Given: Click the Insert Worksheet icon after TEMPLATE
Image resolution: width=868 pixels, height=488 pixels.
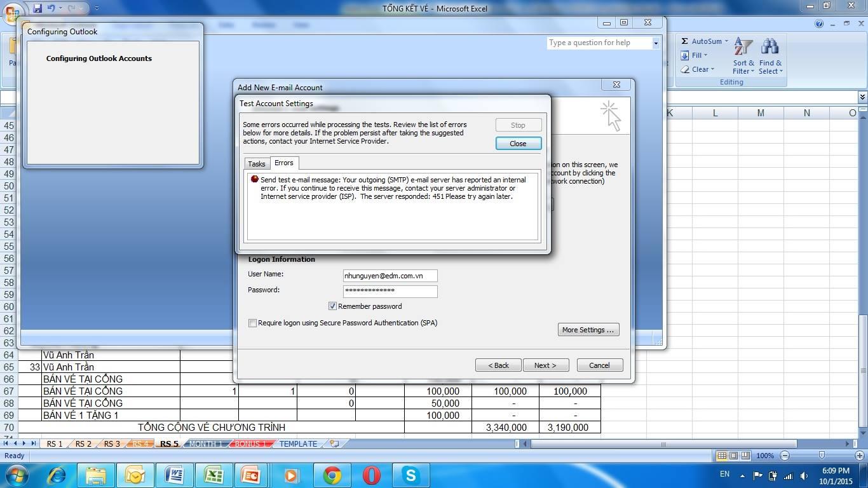Looking at the screenshot, I should click(334, 444).
